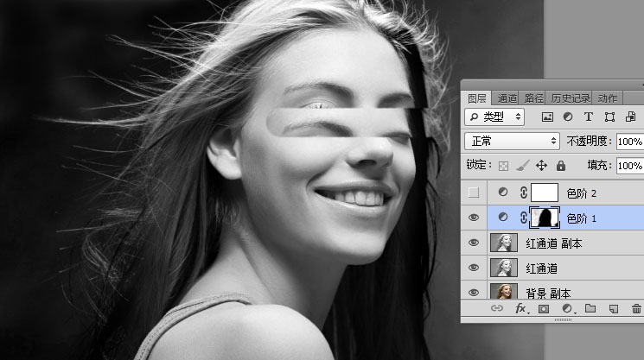Filter layers by adjustment layer icon
Viewport: 644px width, 360px height.
pyautogui.click(x=568, y=117)
